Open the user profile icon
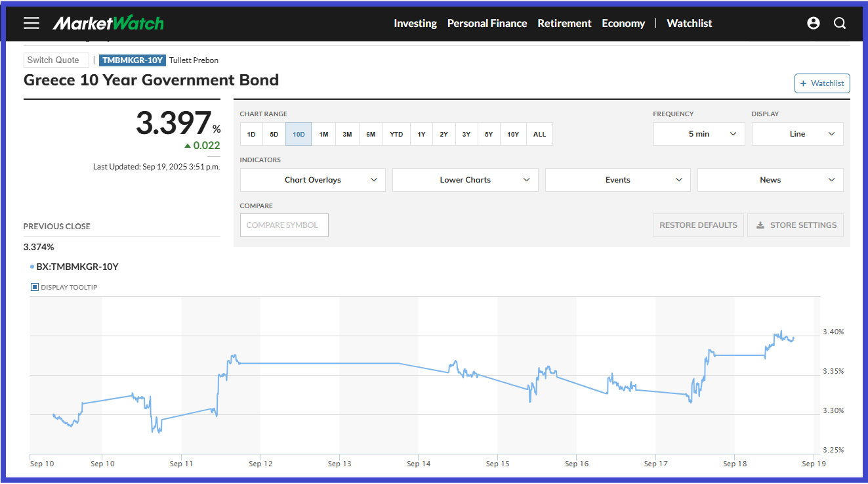868x484 pixels. coord(814,23)
